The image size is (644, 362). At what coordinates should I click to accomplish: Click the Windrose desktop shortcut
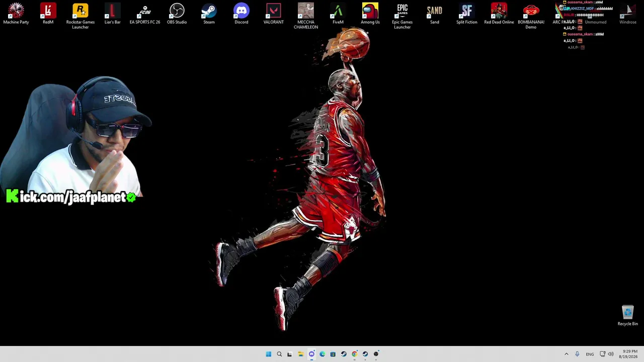coord(628,14)
